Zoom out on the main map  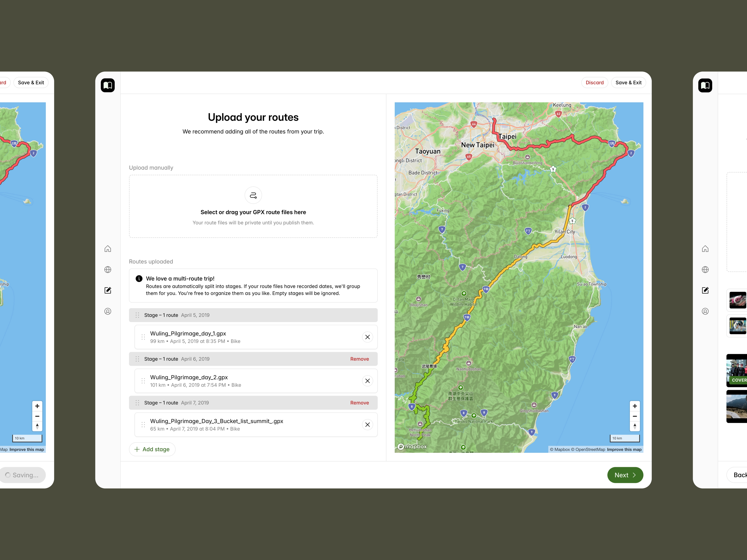click(635, 416)
